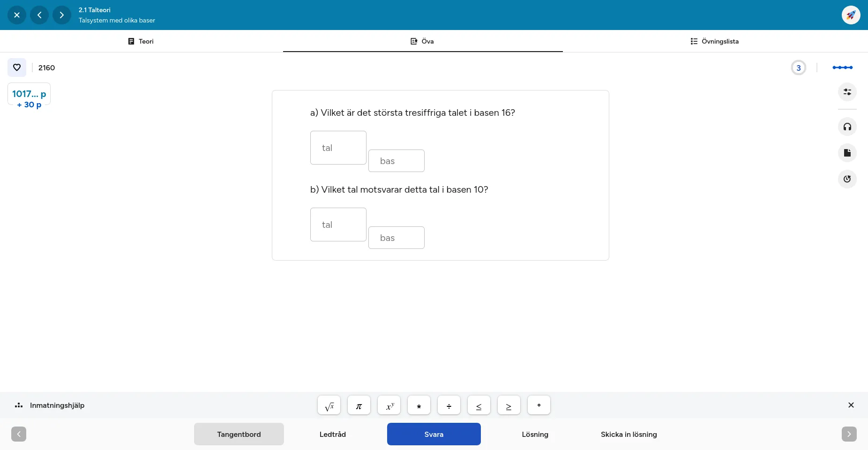Image resolution: width=868 pixels, height=450 pixels.
Task: Open the rocket profile icon
Action: pos(851,15)
